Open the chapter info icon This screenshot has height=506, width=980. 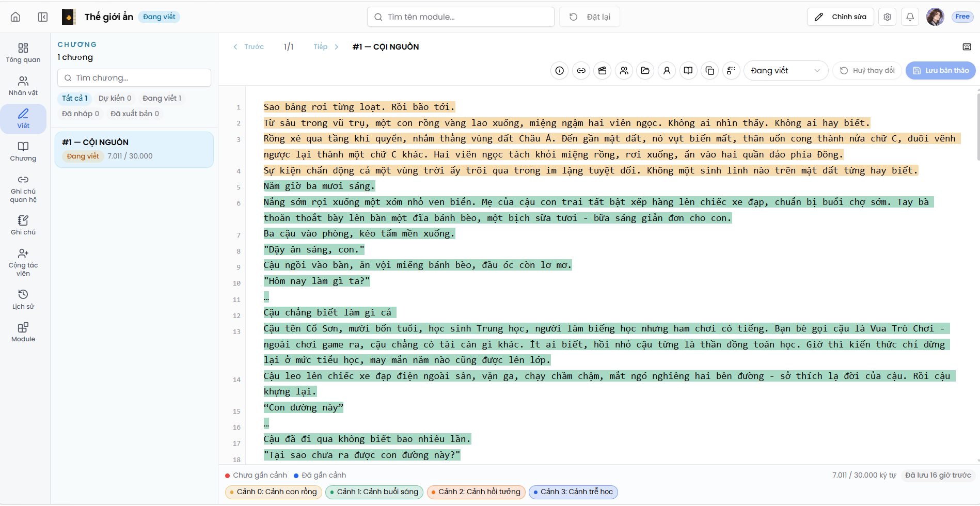(x=560, y=71)
